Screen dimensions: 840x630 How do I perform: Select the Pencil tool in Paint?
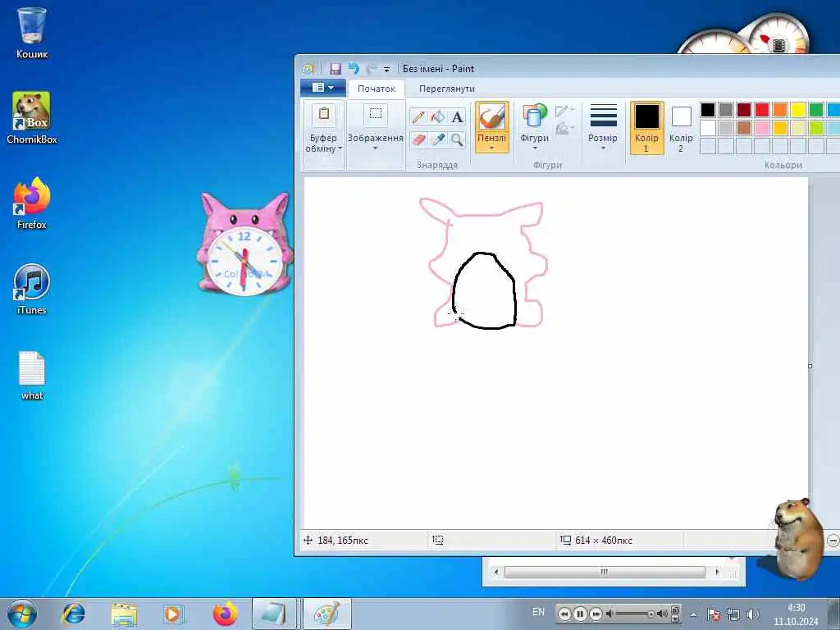pyautogui.click(x=418, y=116)
